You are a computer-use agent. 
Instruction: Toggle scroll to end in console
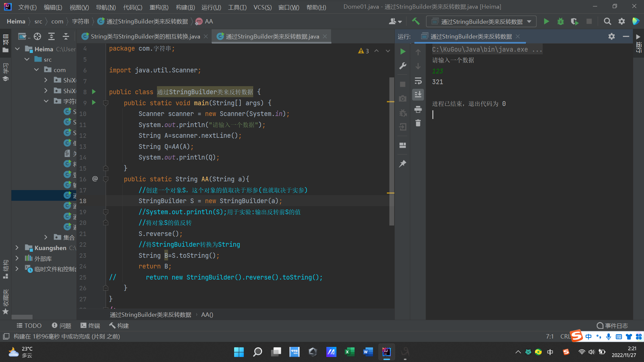[x=418, y=95]
